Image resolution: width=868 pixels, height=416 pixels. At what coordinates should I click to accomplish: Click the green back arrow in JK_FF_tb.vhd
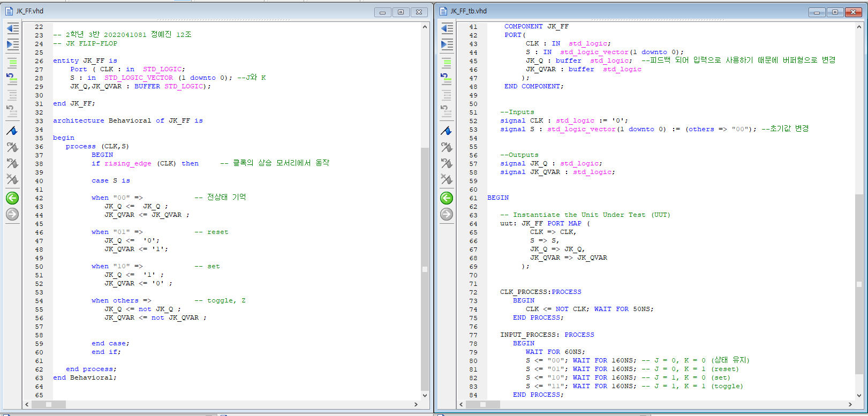pos(447,198)
